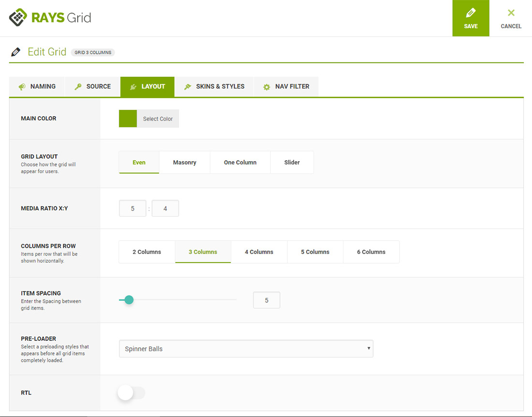Pick the 6 Columns option
The width and height of the screenshot is (532, 417).
371,252
